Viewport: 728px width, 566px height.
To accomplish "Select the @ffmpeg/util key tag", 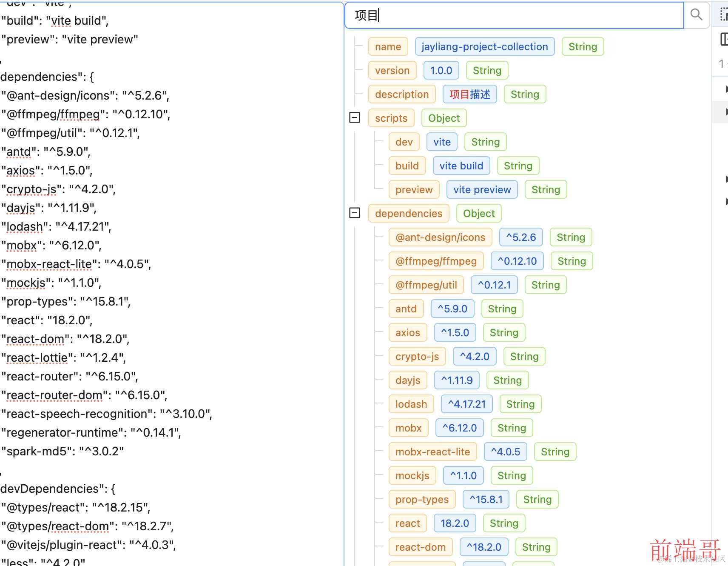I will 427,285.
